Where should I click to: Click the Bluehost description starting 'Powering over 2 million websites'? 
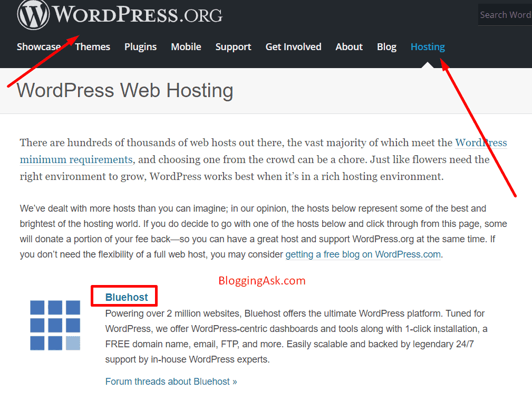(x=296, y=336)
